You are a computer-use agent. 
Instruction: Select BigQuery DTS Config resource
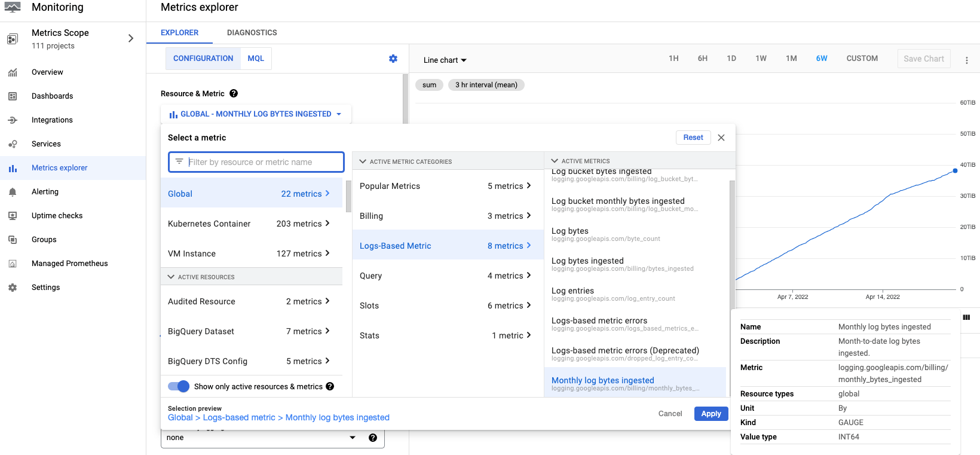(x=252, y=361)
